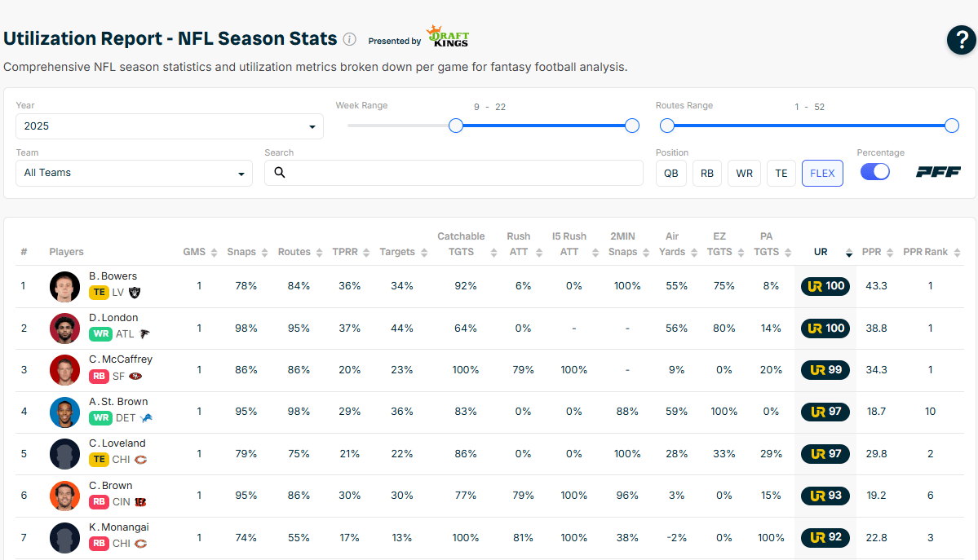
Task: Filter by RB position button
Action: (x=707, y=173)
